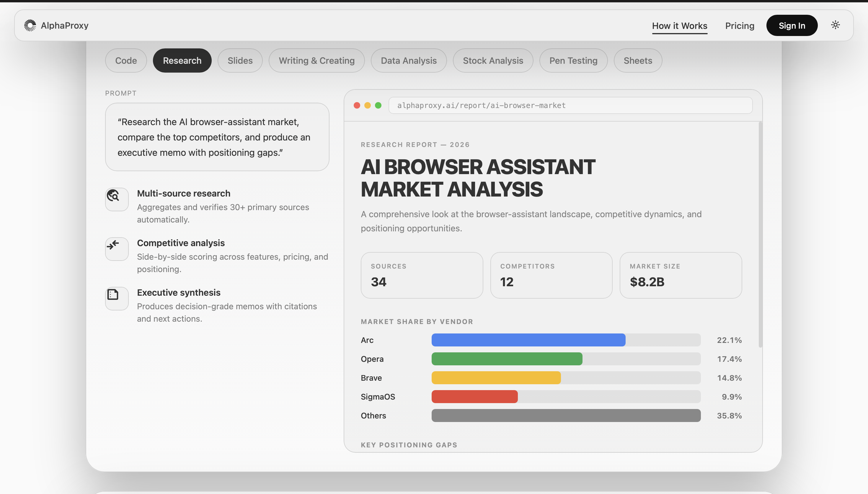Click the 'Opera' vendor label
This screenshot has height=494, width=868.
(x=372, y=359)
